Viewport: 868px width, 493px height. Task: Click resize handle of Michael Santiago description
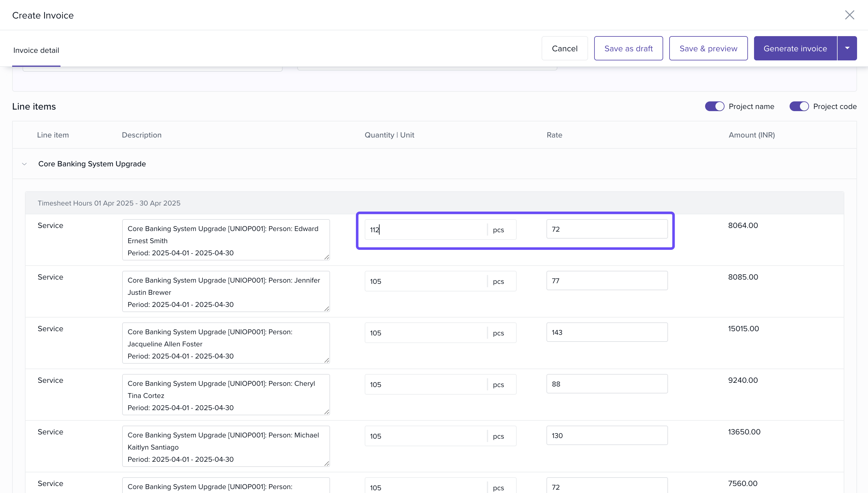point(326,464)
